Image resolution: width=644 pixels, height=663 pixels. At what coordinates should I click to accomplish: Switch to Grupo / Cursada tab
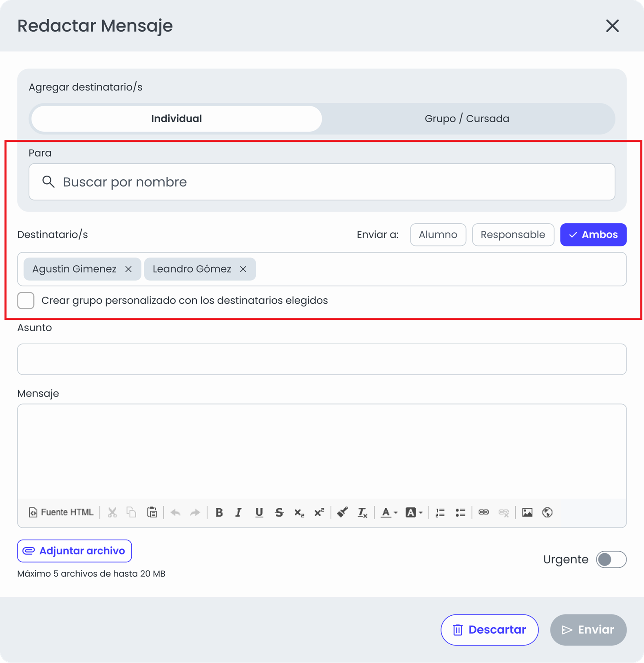pyautogui.click(x=467, y=119)
